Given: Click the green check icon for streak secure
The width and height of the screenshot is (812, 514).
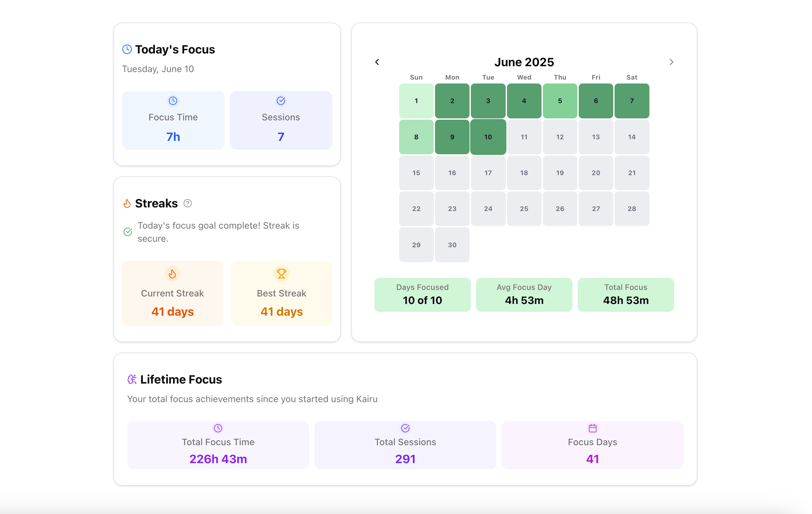Looking at the screenshot, I should click(x=127, y=232).
